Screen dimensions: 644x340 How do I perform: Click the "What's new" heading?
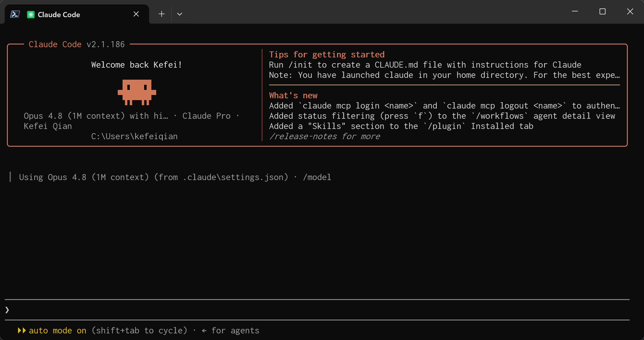[x=293, y=95]
